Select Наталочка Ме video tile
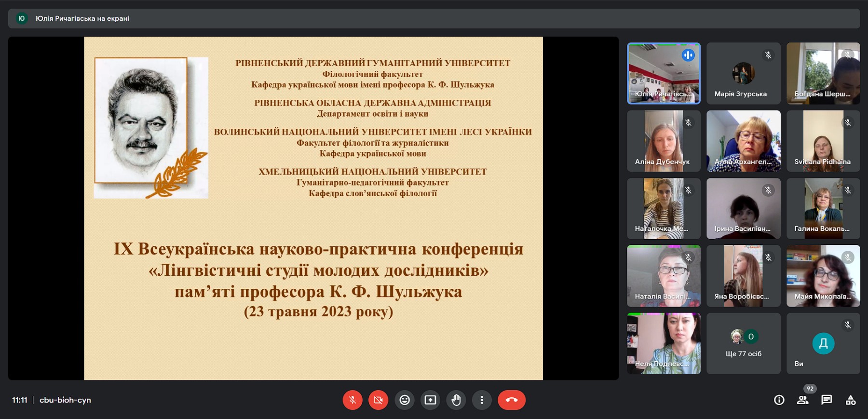The width and height of the screenshot is (868, 419). coord(664,208)
